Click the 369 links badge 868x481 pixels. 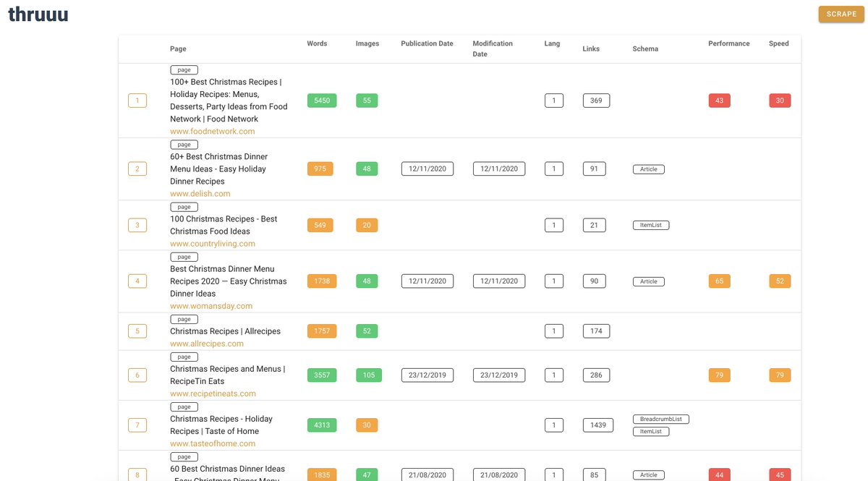point(596,101)
